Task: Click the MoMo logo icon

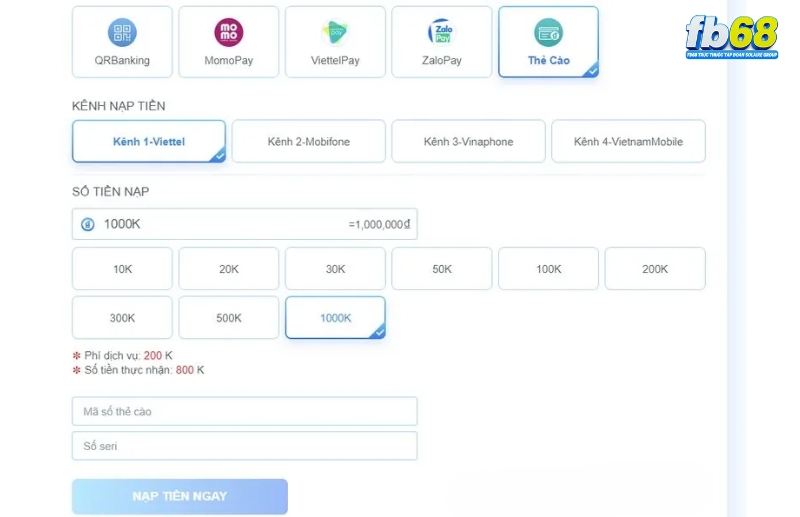Action: pos(229,32)
